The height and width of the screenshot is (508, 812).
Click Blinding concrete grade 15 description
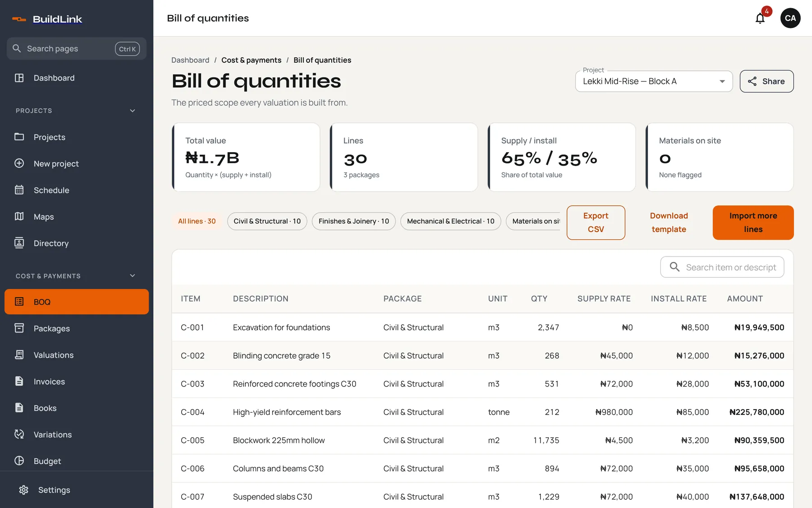coord(281,355)
